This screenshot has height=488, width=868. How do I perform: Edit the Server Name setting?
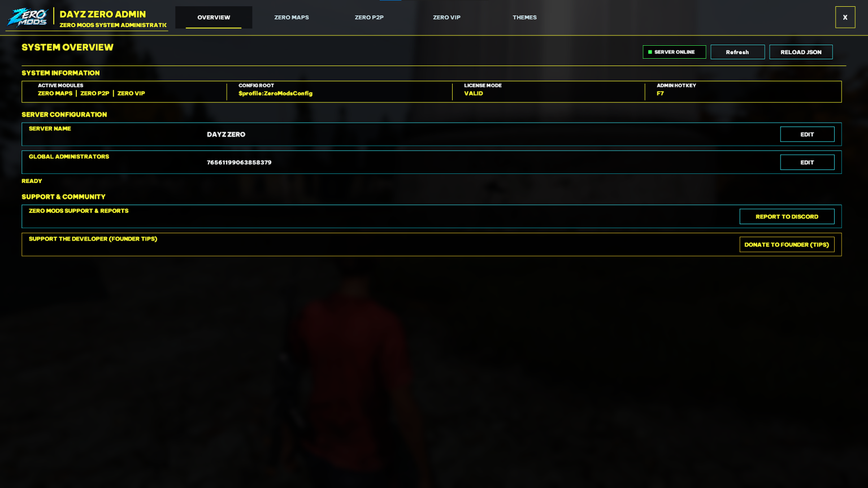tap(807, 134)
